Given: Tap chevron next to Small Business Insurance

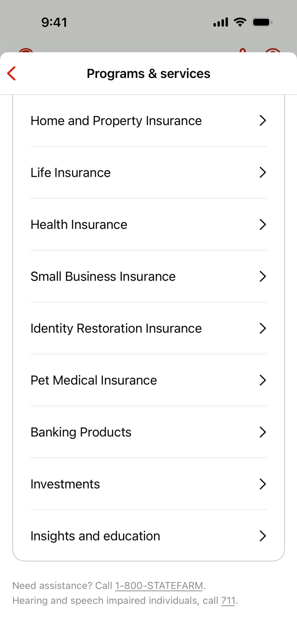Looking at the screenshot, I should 262,277.
